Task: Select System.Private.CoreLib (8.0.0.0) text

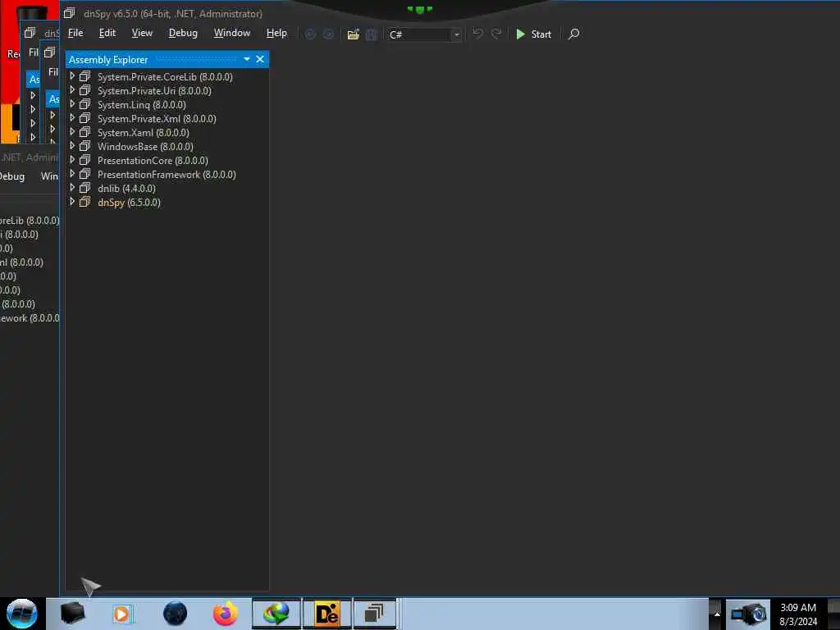Action: tap(165, 76)
